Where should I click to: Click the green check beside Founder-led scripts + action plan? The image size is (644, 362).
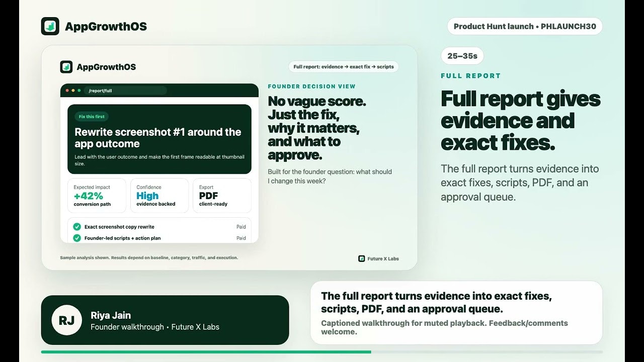pyautogui.click(x=77, y=238)
